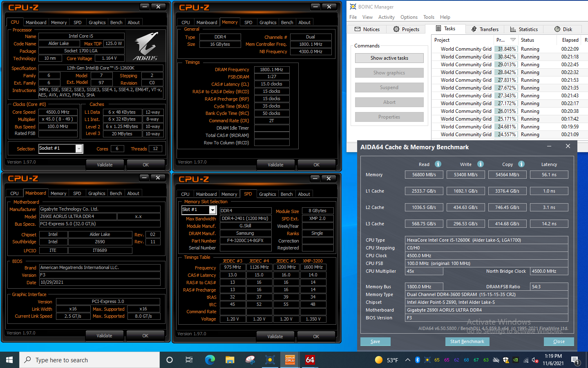588x368 pixels.
Task: Open the notification center icon
Action: [x=575, y=360]
